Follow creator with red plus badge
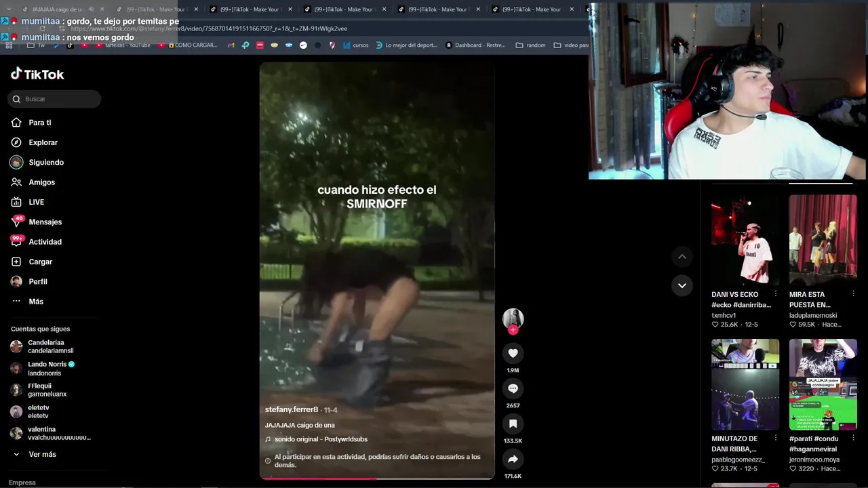This screenshot has width=868, height=488. coord(513,330)
